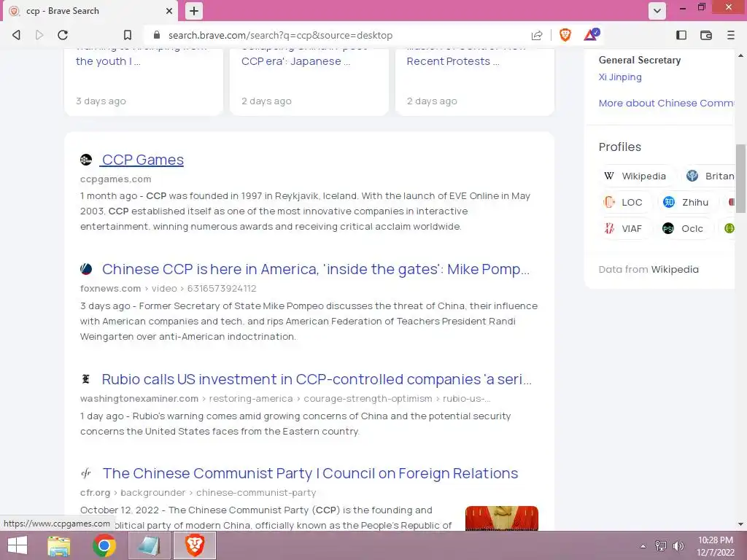Open the CCP Games search result

pos(142,160)
